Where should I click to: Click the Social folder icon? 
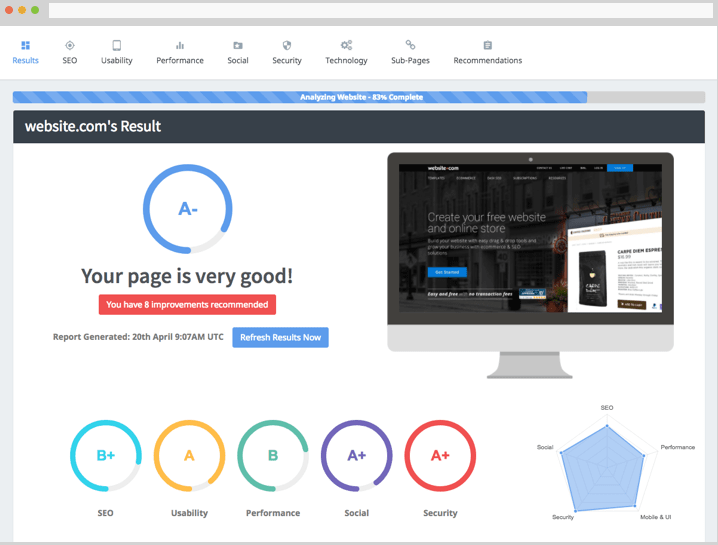[237, 45]
